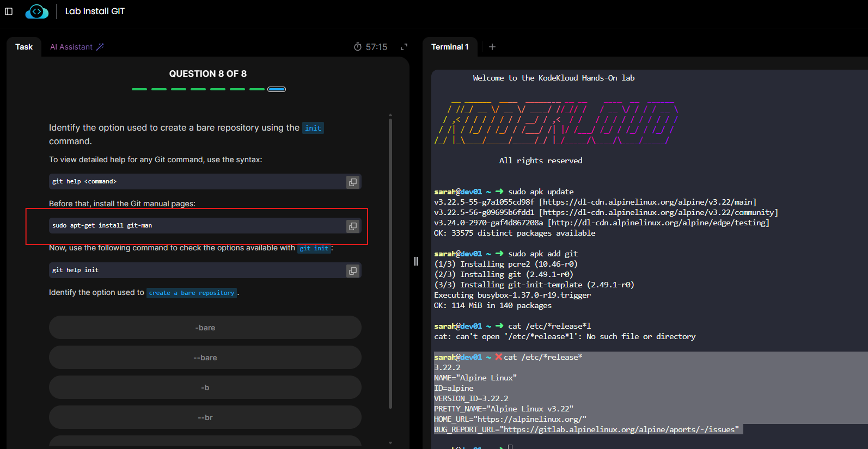
Task: Click the 57:15 countdown timer
Action: (377, 47)
